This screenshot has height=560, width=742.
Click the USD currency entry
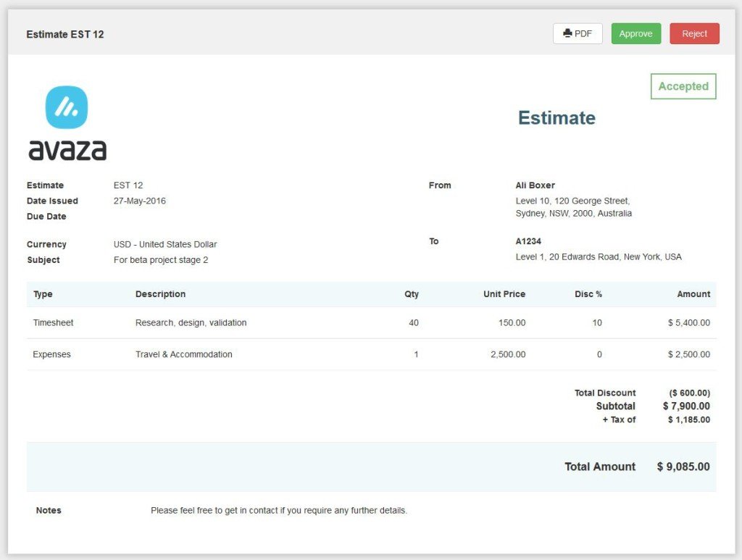click(x=164, y=244)
